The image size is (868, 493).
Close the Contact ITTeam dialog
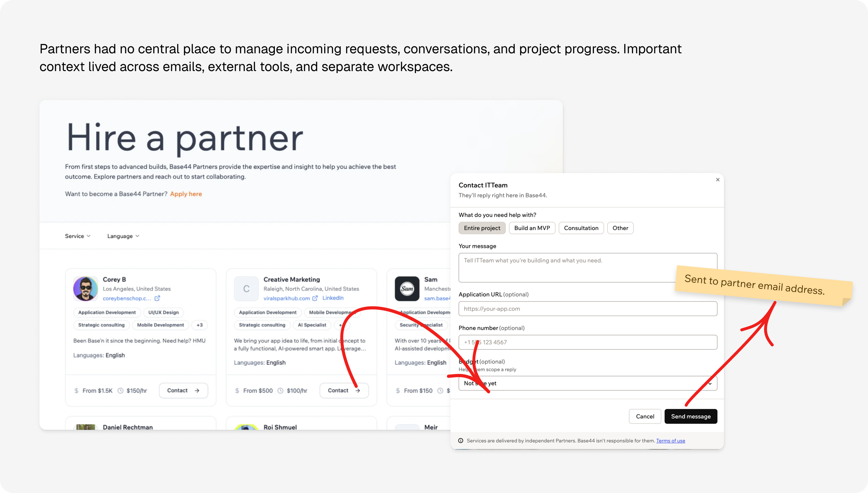pyautogui.click(x=717, y=180)
